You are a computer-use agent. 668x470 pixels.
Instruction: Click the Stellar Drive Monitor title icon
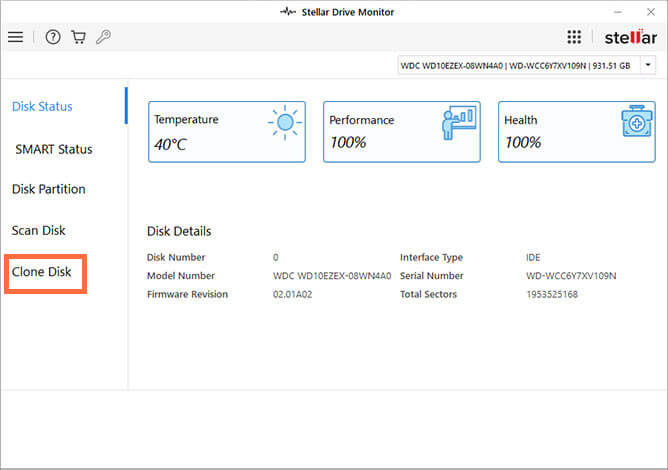point(288,12)
